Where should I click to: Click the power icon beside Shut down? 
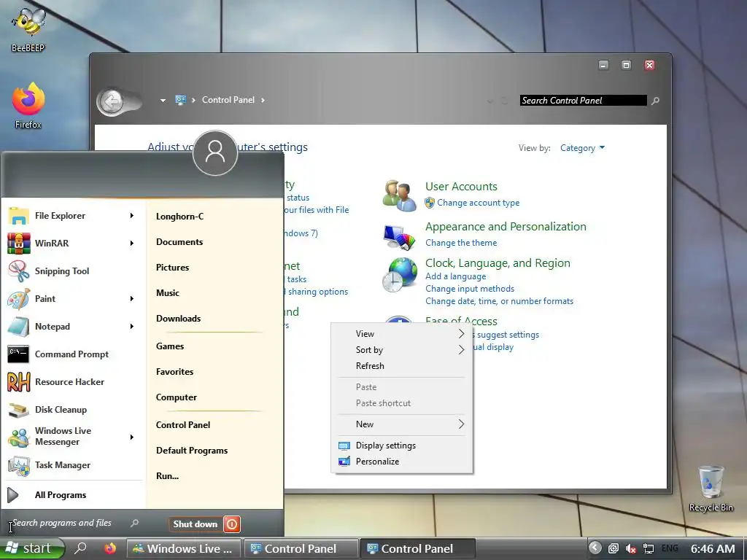(232, 524)
